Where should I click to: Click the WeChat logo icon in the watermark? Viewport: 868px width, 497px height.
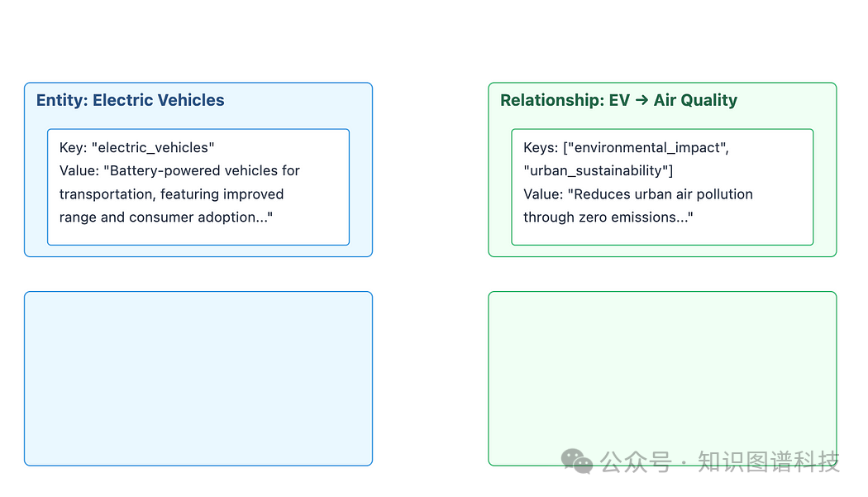point(576,461)
